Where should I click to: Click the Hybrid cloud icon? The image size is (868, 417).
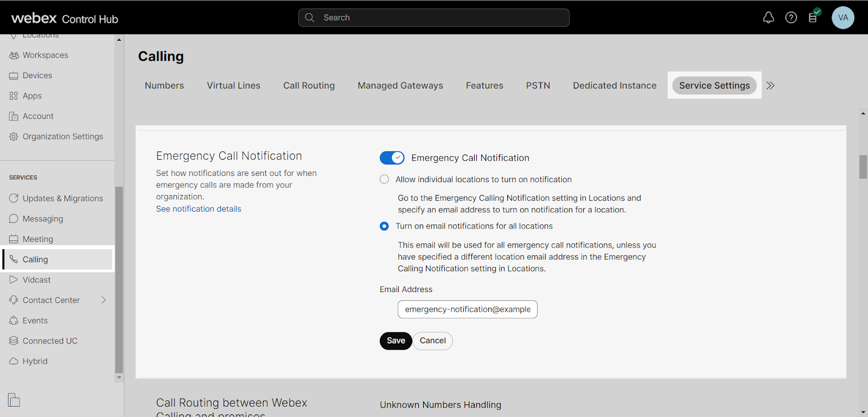14,362
